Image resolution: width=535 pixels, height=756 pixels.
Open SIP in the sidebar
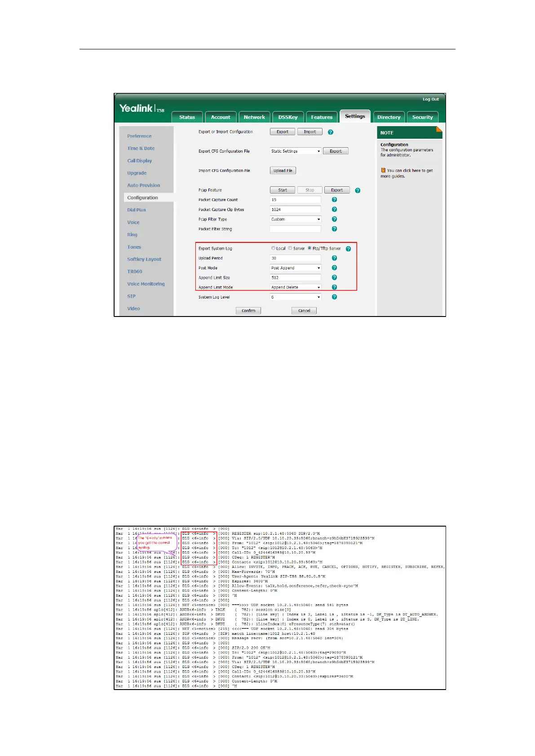coord(131,296)
